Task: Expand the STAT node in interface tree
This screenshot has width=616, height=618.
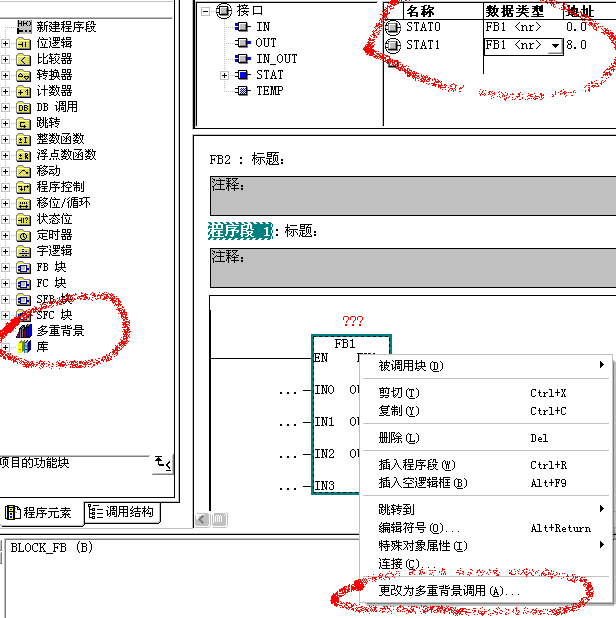Action: [x=224, y=75]
